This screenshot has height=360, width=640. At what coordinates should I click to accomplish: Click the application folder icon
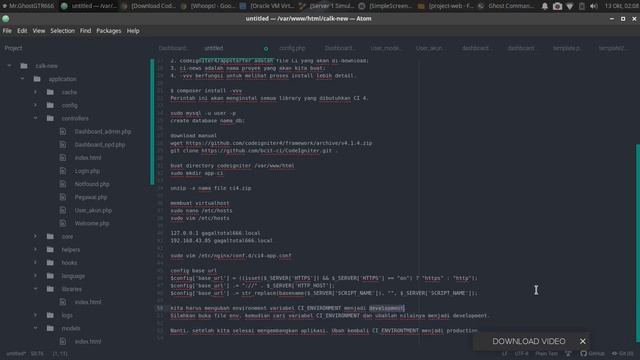[37, 79]
